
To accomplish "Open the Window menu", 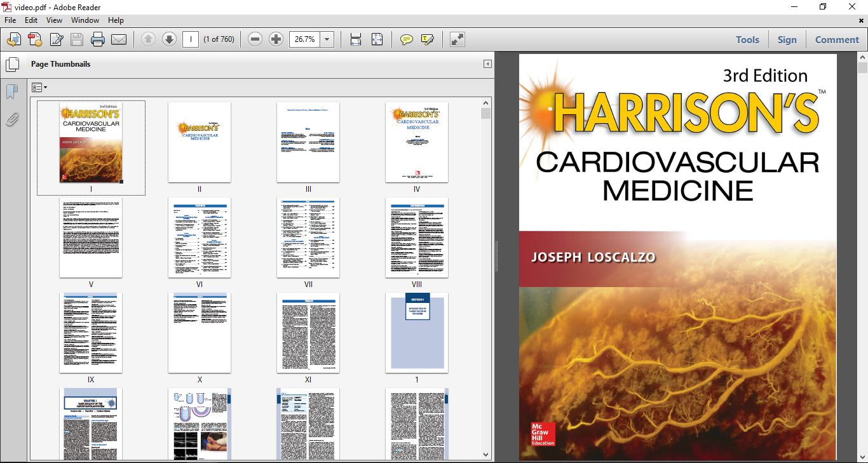I will pyautogui.click(x=85, y=20).
